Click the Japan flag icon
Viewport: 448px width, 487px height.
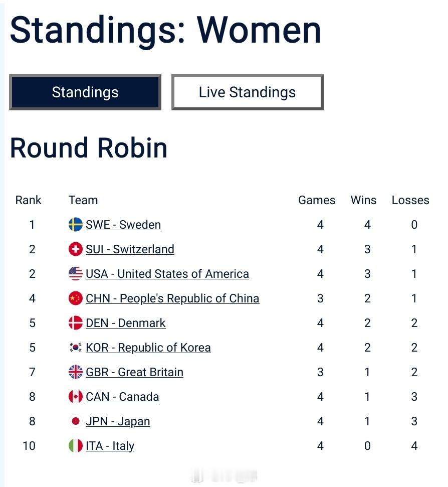pyautogui.click(x=75, y=421)
